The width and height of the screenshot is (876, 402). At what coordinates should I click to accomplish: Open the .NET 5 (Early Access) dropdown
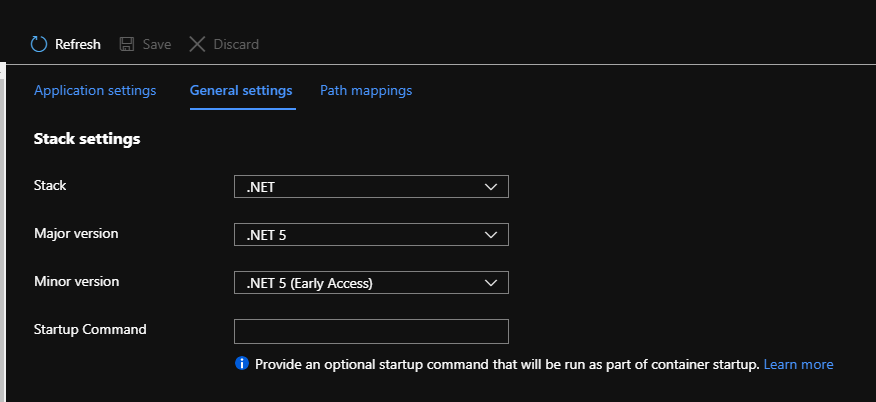370,283
